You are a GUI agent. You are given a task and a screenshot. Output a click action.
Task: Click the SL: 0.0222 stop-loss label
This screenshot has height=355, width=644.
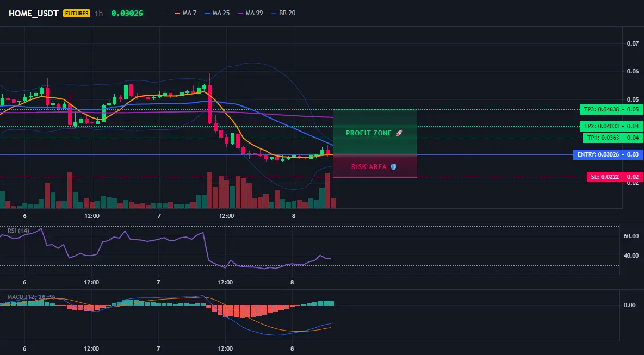coord(604,177)
